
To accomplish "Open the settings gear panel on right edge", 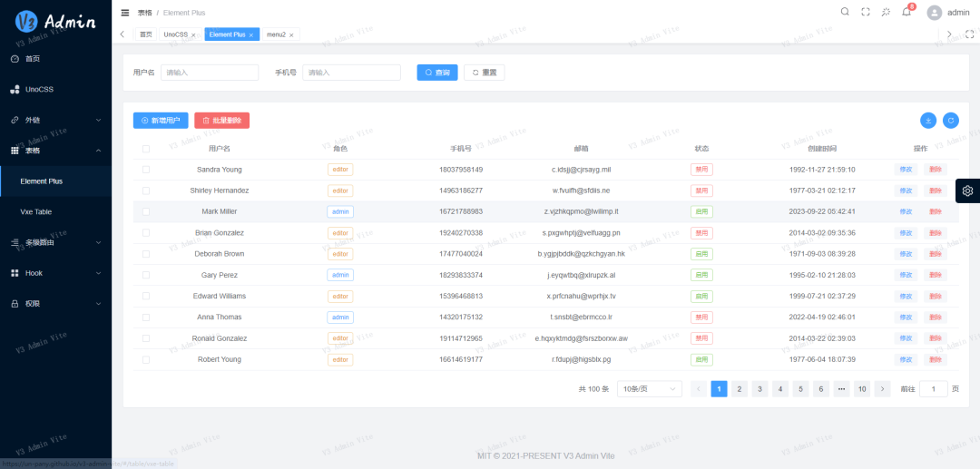I will click(967, 191).
